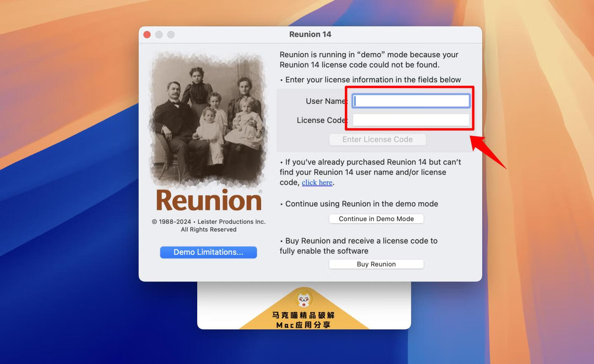Click the Enter License Code button

377,139
